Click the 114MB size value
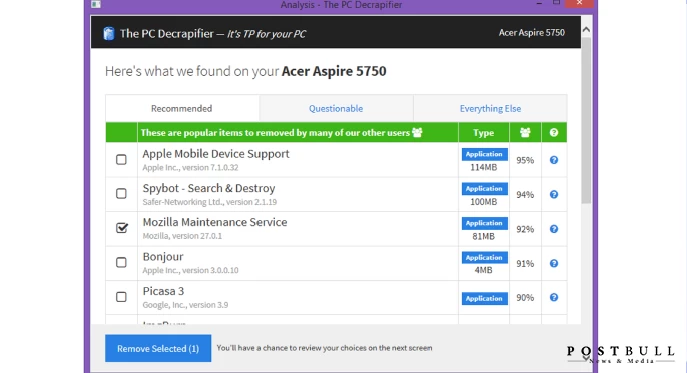Image resolution: width=687 pixels, height=373 pixels. [x=484, y=167]
